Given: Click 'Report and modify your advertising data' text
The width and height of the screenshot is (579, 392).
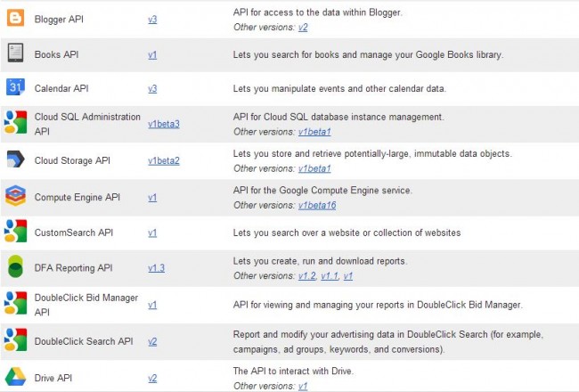Looking at the screenshot, I should click(388, 342).
